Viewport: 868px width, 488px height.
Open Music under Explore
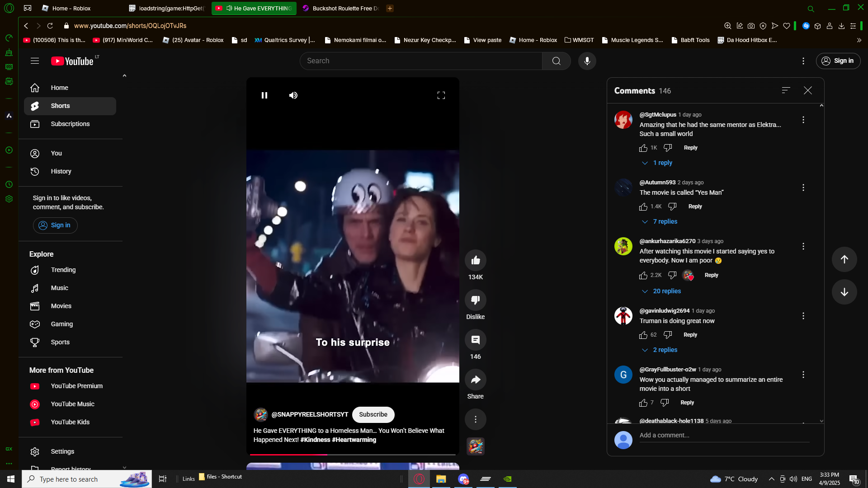70,288
